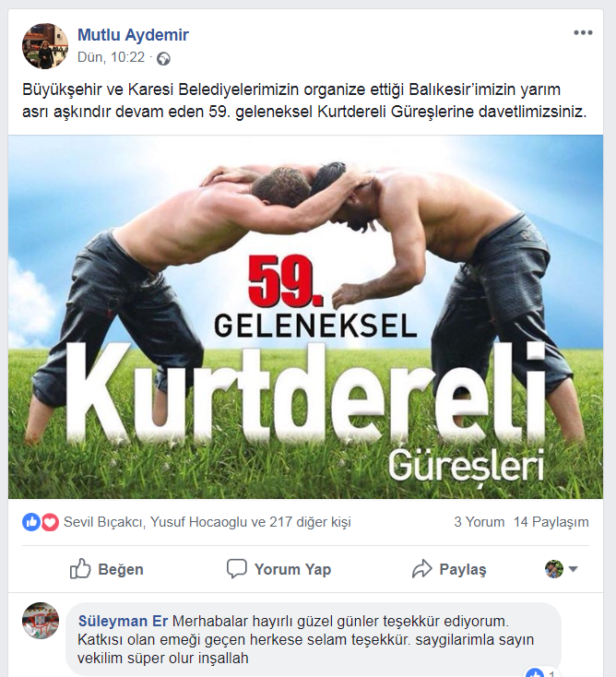The image size is (616, 677).
Task: Click the blue like reaction icon
Action: (31, 522)
